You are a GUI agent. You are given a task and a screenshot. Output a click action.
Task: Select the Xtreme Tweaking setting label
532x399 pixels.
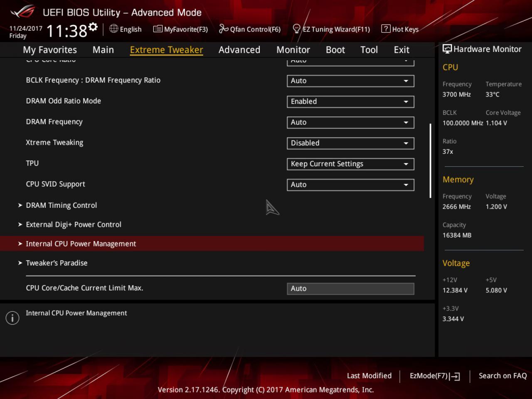coord(54,143)
